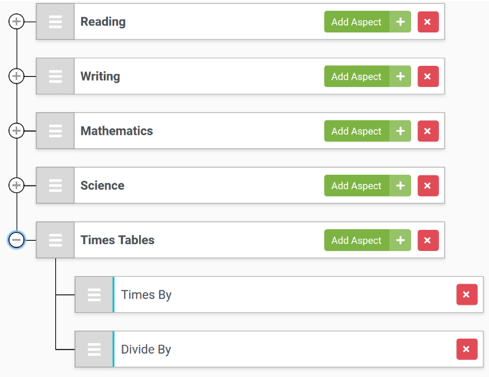Click the drag handle for Times Tables
Screen dimensions: 489x377
[x=55, y=240]
